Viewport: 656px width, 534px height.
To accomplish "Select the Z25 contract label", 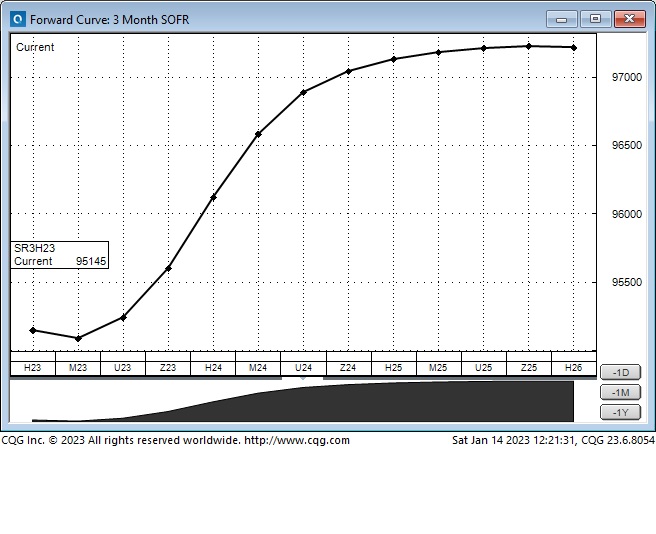I will click(529, 367).
